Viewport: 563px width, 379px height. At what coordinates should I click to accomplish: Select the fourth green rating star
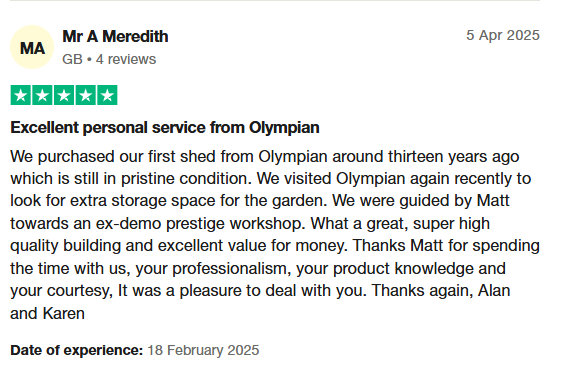coord(85,95)
